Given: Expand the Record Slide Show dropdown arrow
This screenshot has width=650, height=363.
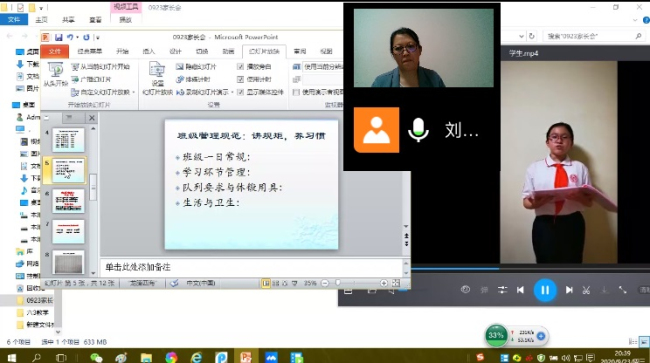Looking at the screenshot, I should [x=232, y=92].
